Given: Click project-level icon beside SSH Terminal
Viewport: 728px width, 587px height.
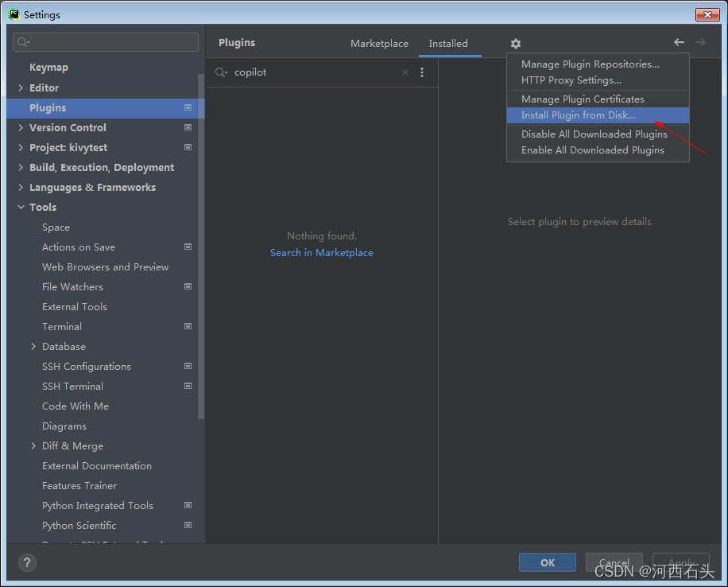Looking at the screenshot, I should [188, 387].
